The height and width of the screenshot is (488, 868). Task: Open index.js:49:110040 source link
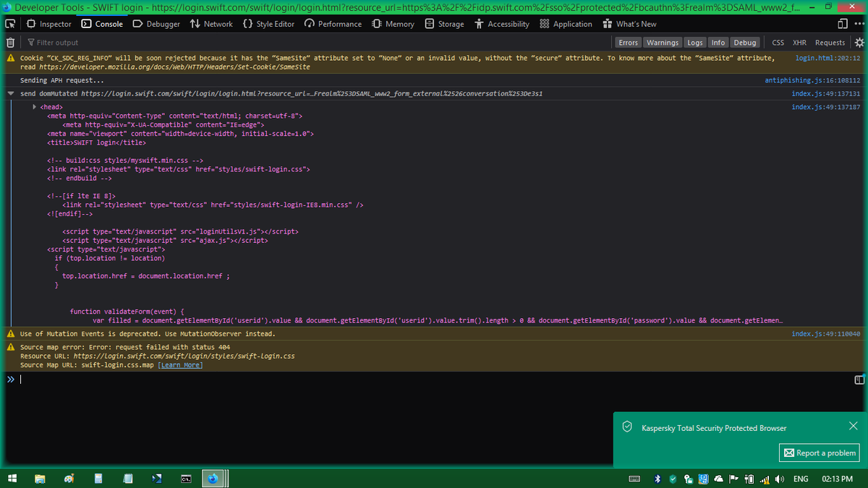point(826,334)
